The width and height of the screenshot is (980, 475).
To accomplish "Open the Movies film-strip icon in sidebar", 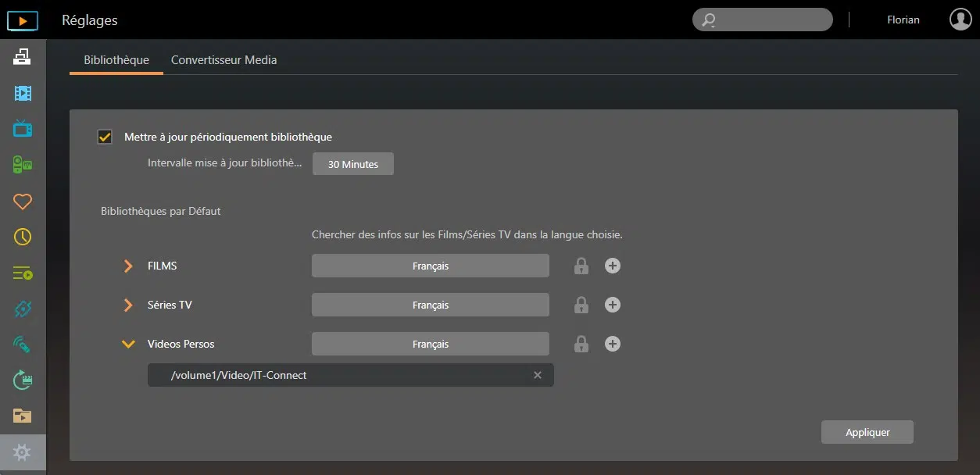I will coord(23,94).
